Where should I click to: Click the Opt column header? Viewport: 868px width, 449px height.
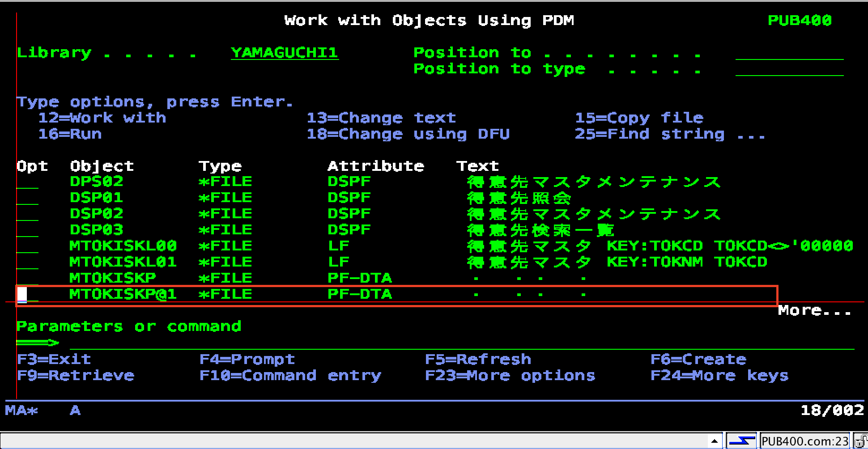(x=32, y=166)
